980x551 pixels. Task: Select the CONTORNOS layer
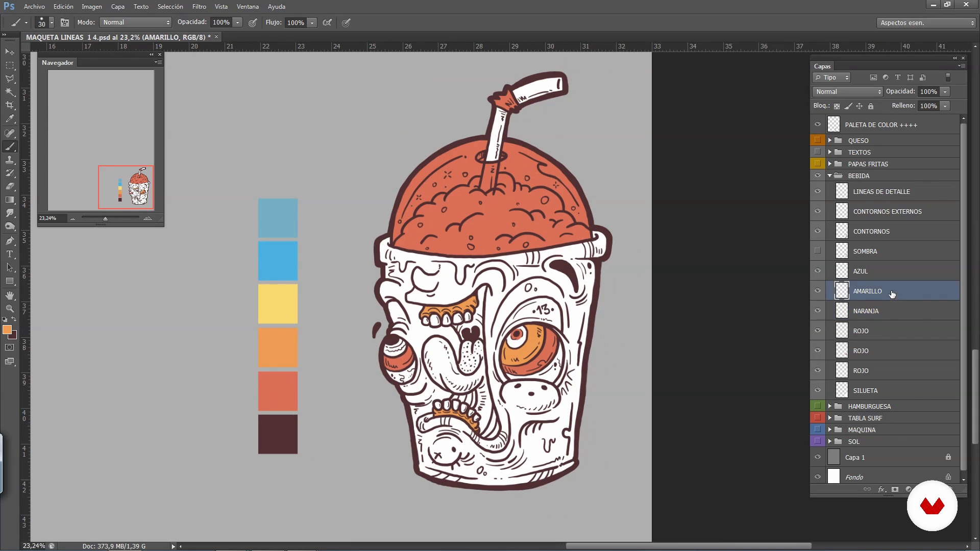[893, 231]
